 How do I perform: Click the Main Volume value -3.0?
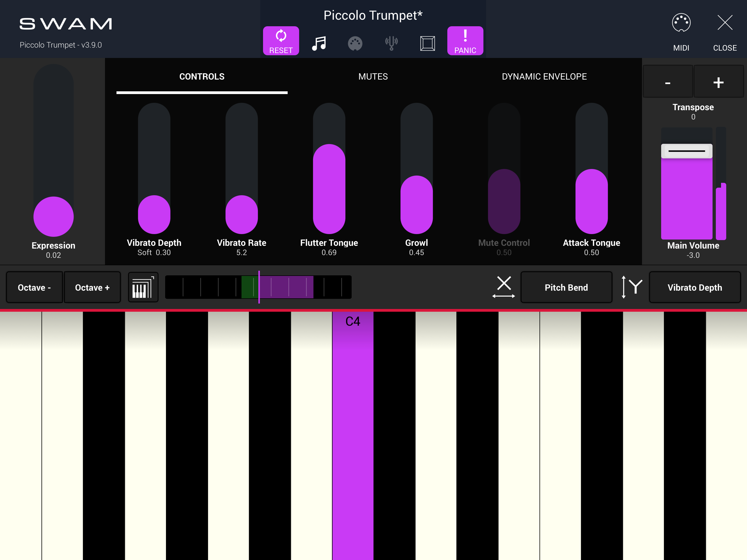693,255
